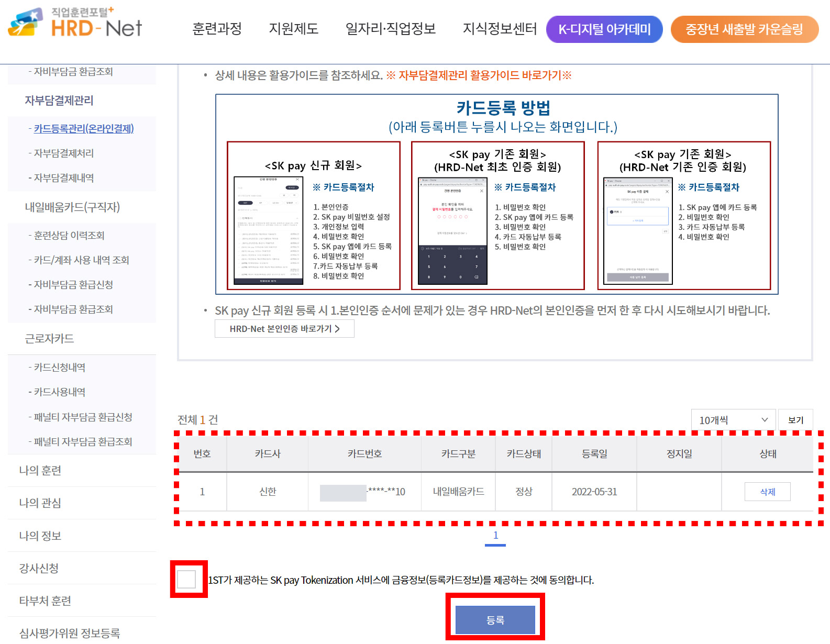Viewport: 830px width, 644px height.
Task: Open the 훈련과정 menu
Action: 217,29
